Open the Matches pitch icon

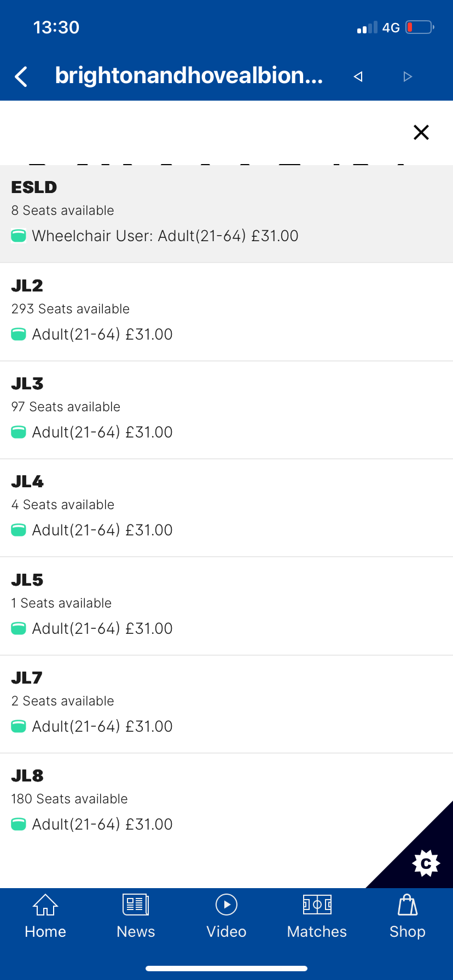pyautogui.click(x=317, y=905)
